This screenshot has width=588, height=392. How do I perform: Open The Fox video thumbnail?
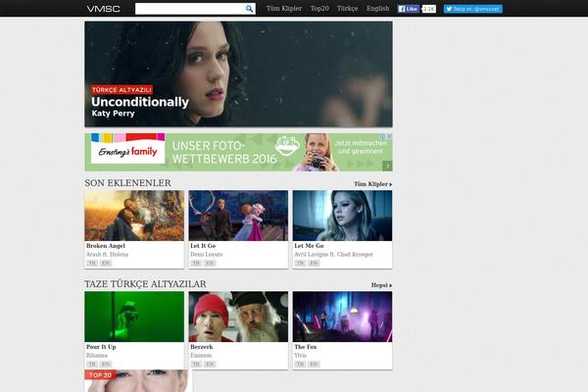[342, 317]
